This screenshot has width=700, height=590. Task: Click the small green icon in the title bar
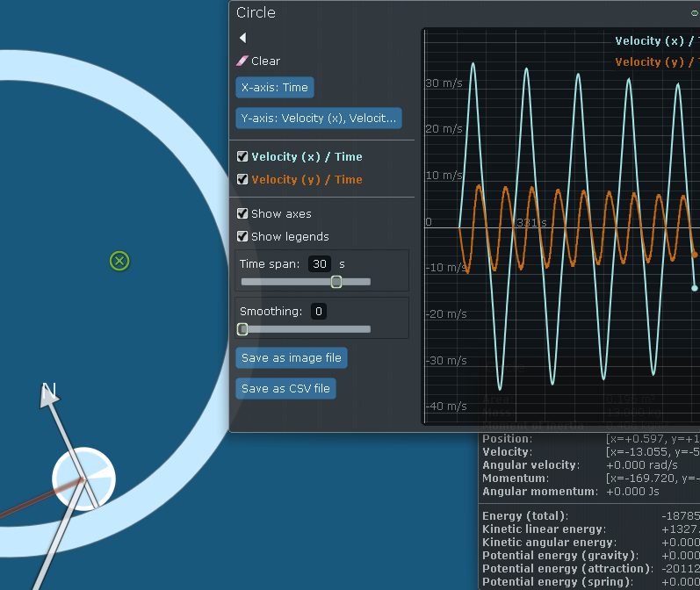pyautogui.click(x=695, y=13)
